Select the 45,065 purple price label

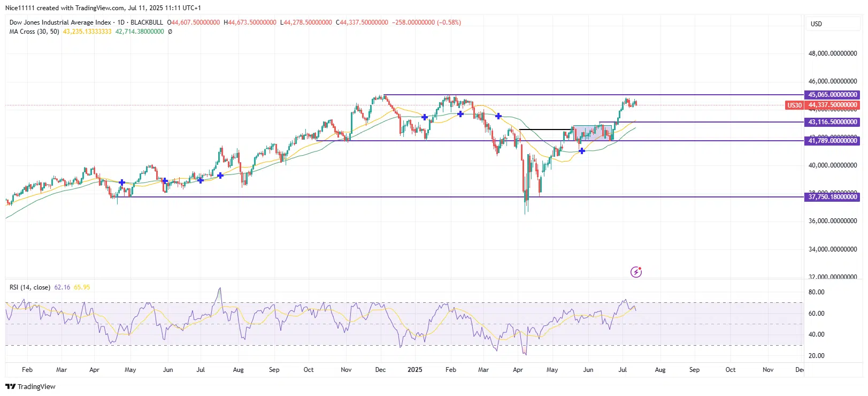point(832,95)
